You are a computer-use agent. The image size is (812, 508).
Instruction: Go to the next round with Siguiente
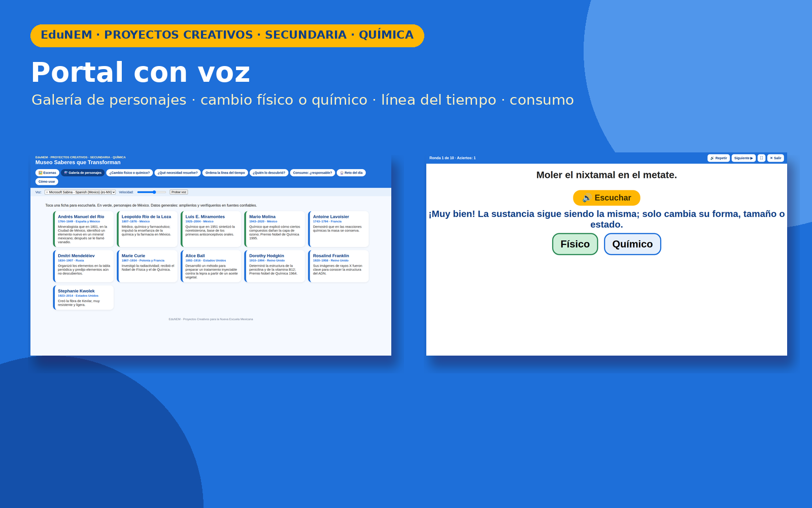click(743, 158)
